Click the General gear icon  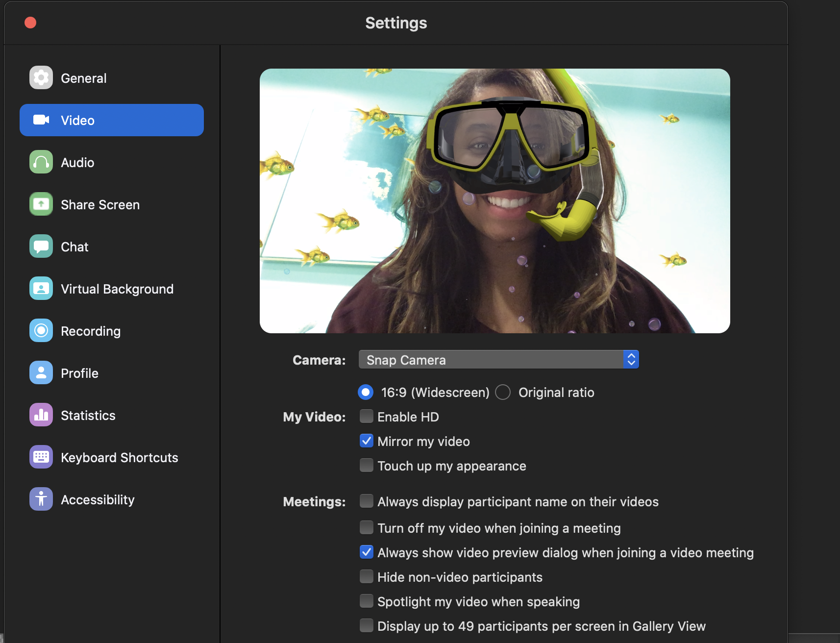tap(41, 77)
